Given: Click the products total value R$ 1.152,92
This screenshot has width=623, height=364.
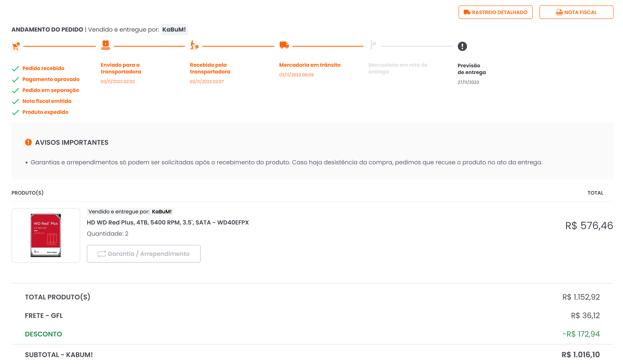Looking at the screenshot, I should 581,297.
